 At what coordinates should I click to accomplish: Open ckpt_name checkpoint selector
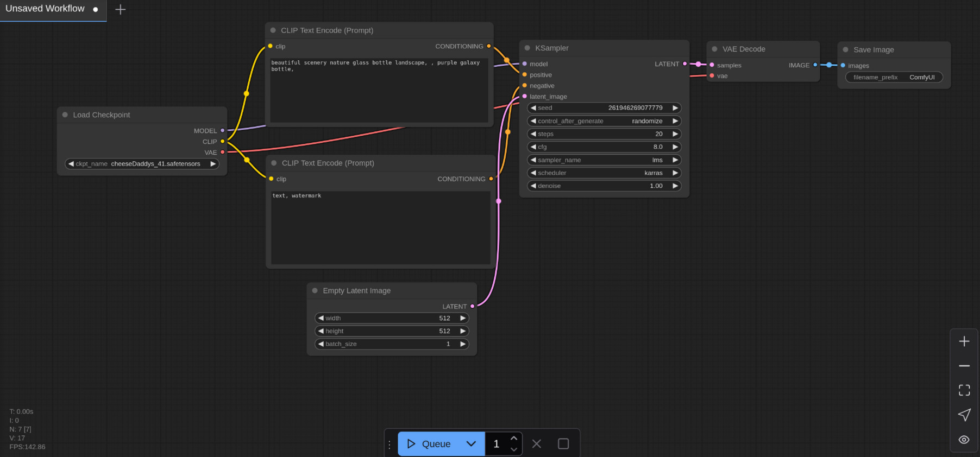(142, 164)
